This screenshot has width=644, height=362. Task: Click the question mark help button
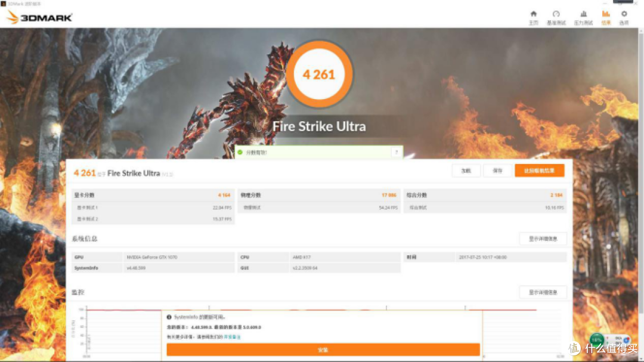pos(397,153)
